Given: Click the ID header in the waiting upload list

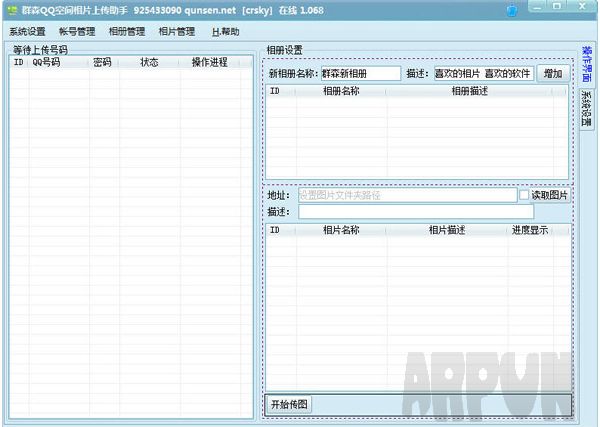Looking at the screenshot, I should pos(19,62).
